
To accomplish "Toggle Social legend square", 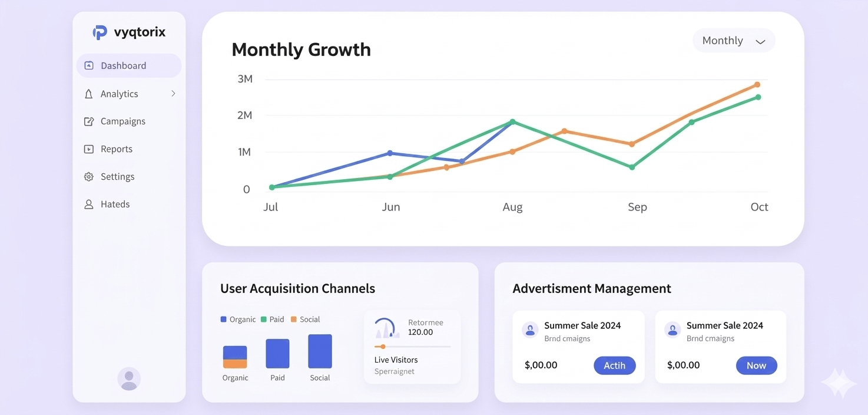I will pos(294,320).
